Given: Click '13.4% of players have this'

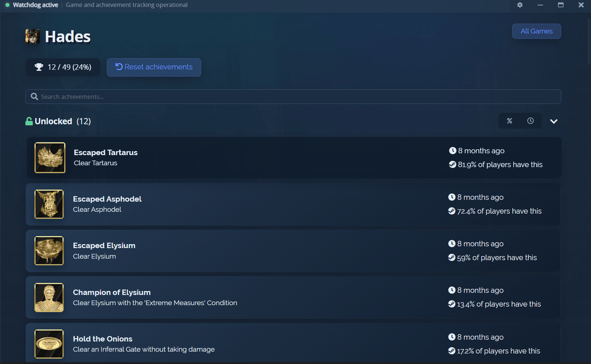Looking at the screenshot, I should tap(499, 304).
